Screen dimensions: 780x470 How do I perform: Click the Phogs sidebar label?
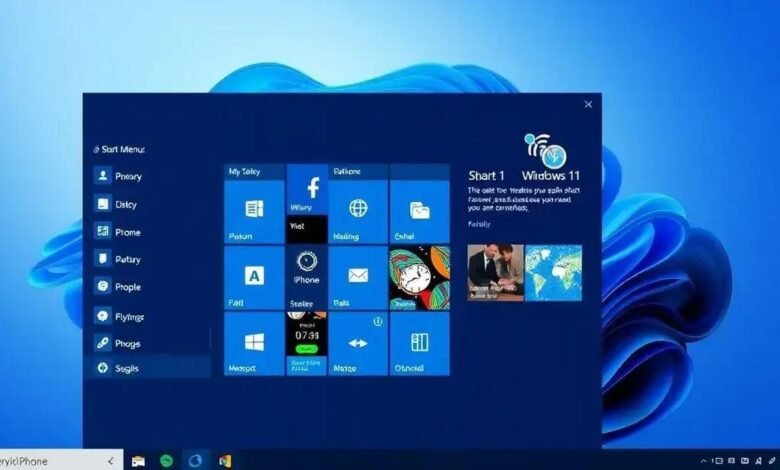(127, 344)
